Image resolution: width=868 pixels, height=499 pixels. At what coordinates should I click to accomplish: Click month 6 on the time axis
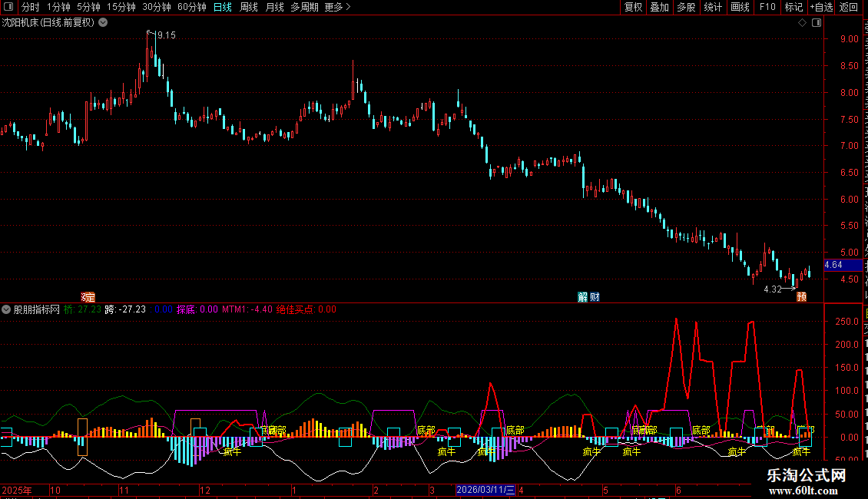click(x=678, y=491)
